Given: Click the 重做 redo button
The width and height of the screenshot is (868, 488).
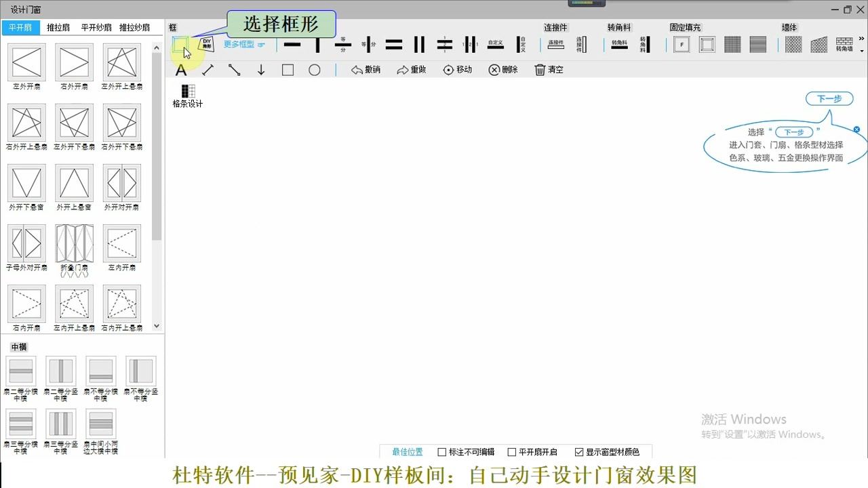Looking at the screenshot, I should click(x=412, y=70).
